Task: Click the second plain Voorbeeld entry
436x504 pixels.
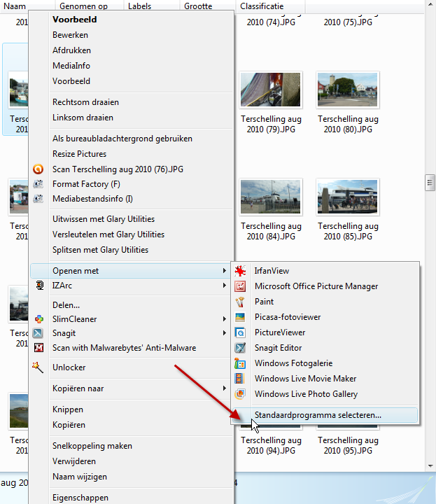Action: [x=71, y=81]
